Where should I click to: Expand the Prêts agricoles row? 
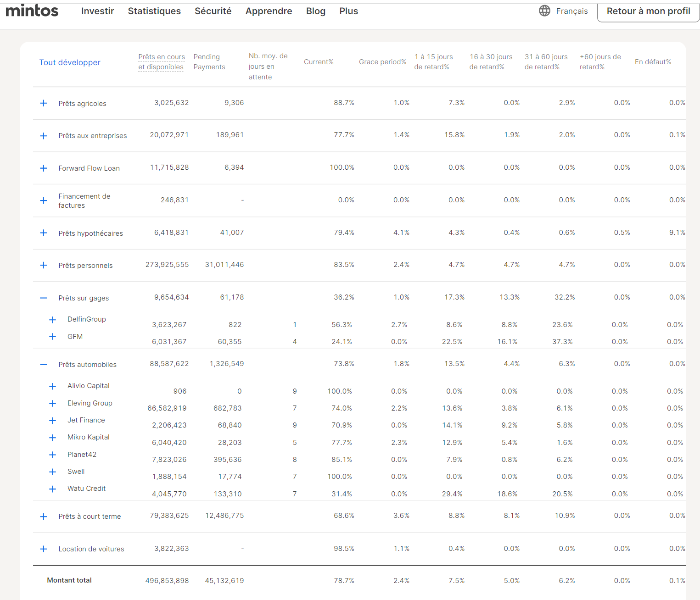coord(44,103)
